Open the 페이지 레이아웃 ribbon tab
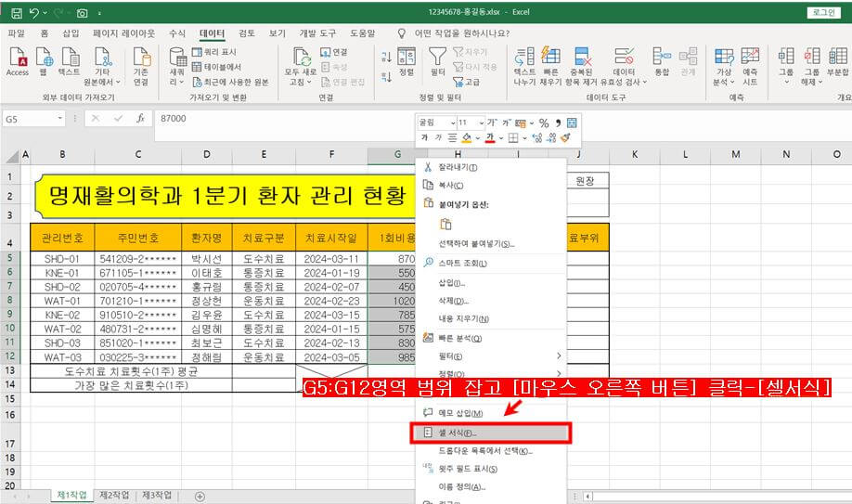Viewport: 852px width, 504px height. tap(123, 33)
